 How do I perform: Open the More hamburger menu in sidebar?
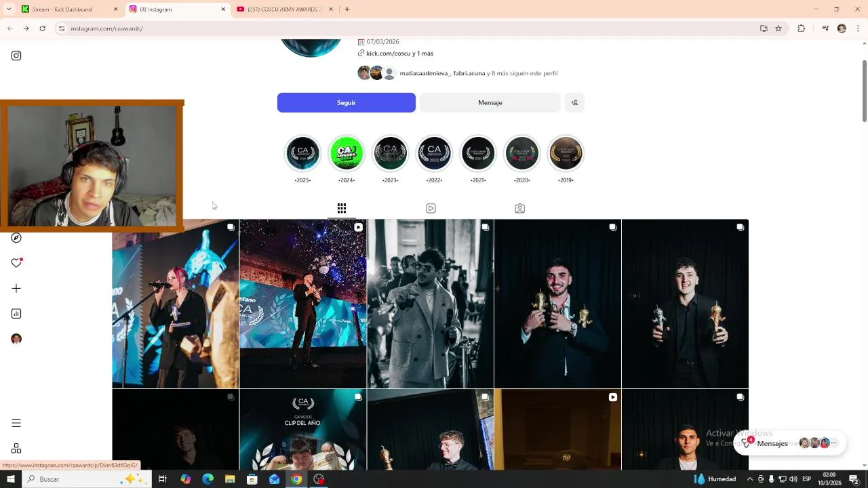pos(16,423)
